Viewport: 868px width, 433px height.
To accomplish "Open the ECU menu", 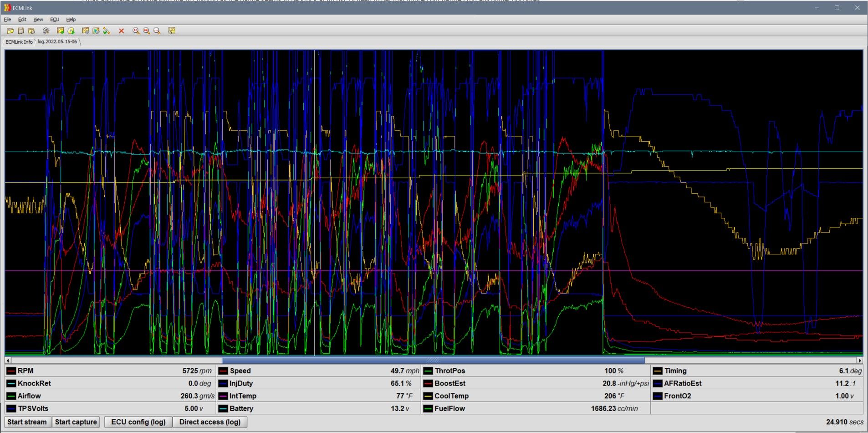I will click(x=55, y=20).
